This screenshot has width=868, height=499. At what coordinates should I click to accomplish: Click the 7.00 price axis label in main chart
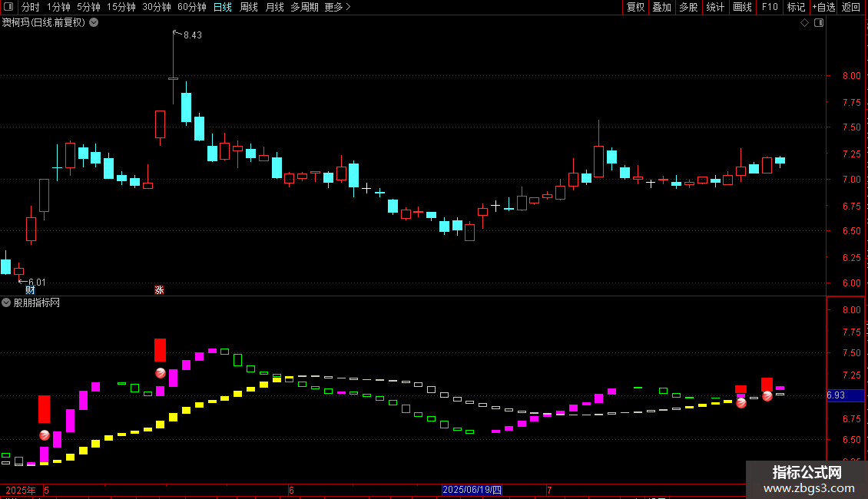click(851, 179)
